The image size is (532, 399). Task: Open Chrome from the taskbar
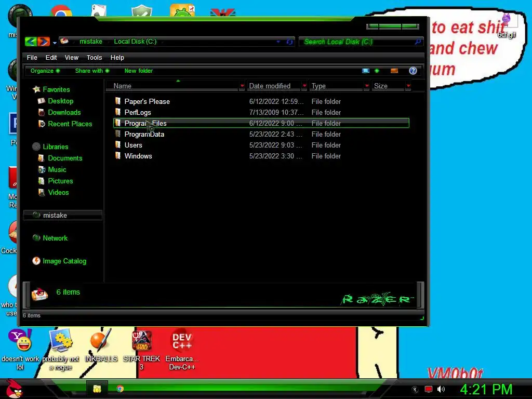(120, 389)
